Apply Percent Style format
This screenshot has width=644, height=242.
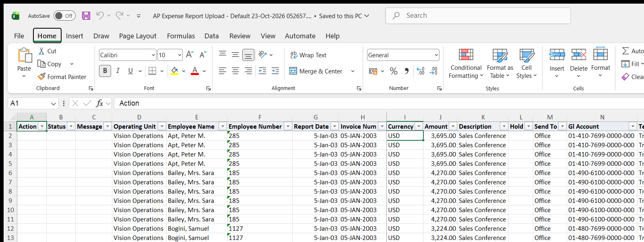pyautogui.click(x=394, y=71)
